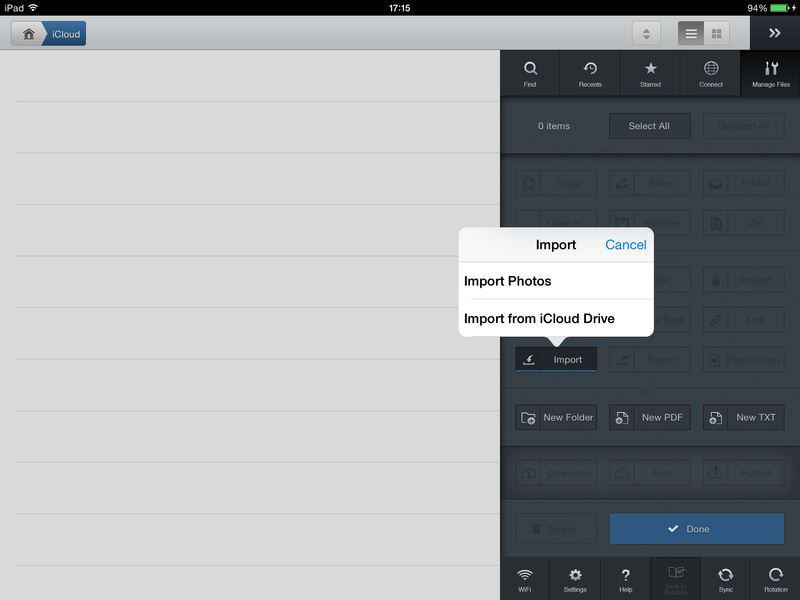Create a New TXT file
The height and width of the screenshot is (600, 800).
[743, 418]
